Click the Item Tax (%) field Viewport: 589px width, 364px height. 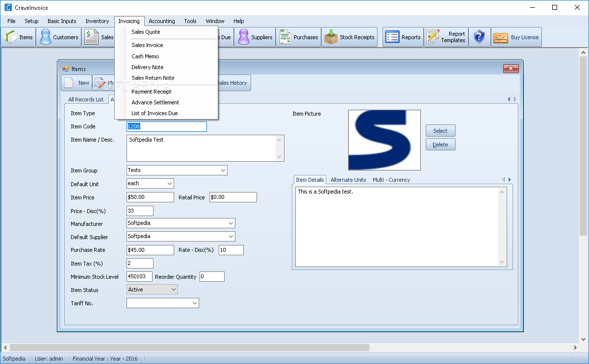point(140,263)
